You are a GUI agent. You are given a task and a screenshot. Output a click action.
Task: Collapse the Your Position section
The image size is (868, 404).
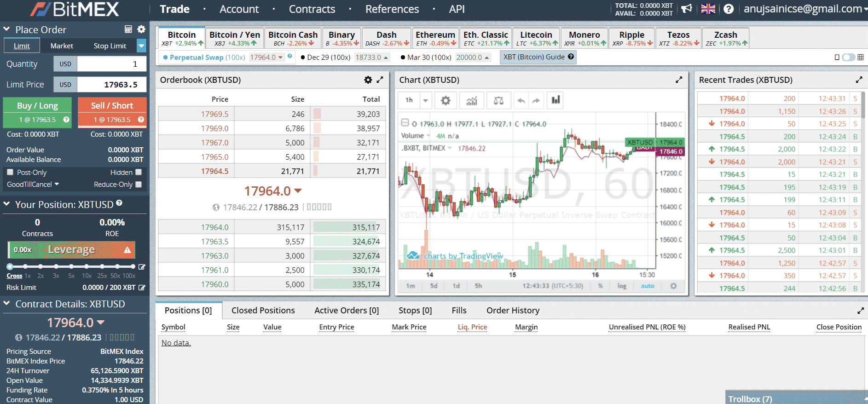(x=7, y=204)
